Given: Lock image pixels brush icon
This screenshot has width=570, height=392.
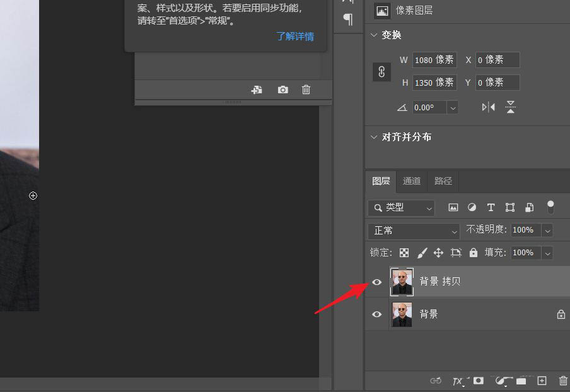Looking at the screenshot, I should [422, 253].
